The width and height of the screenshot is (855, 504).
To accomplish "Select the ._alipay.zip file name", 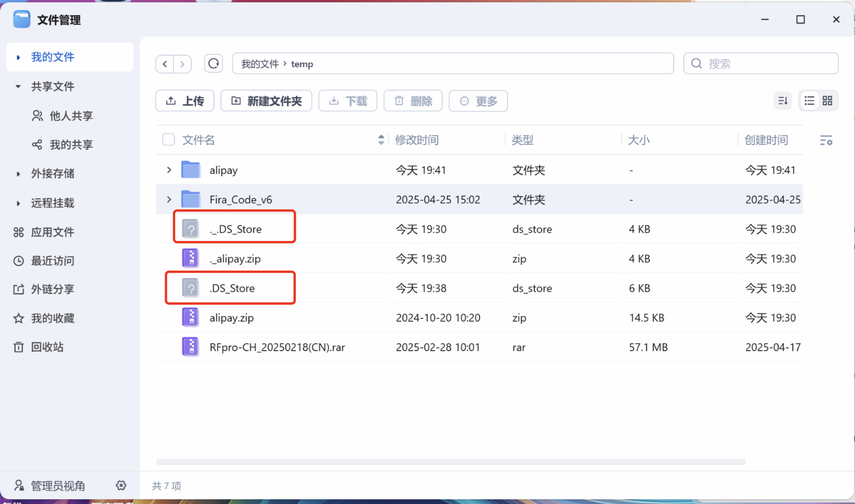I will coord(235,259).
